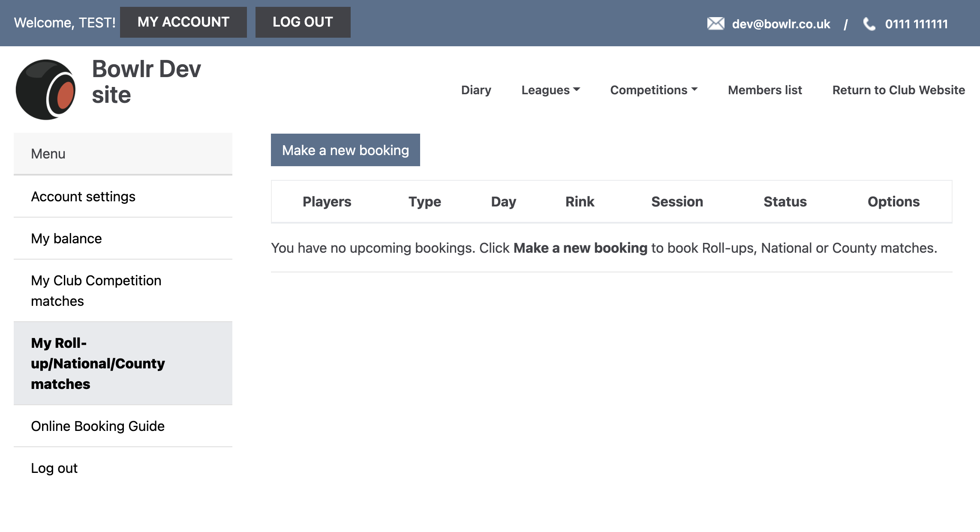Click the 0111 111111 phone number

point(916,24)
